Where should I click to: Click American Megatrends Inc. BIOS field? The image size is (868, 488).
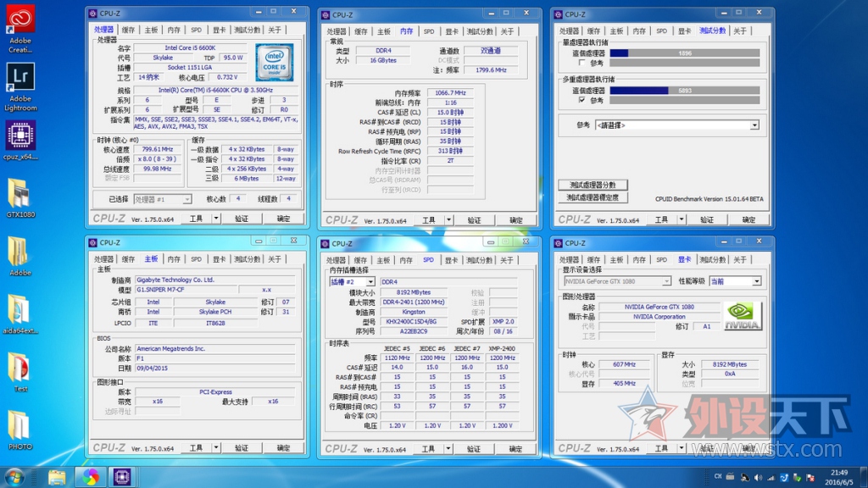pyautogui.click(x=215, y=348)
